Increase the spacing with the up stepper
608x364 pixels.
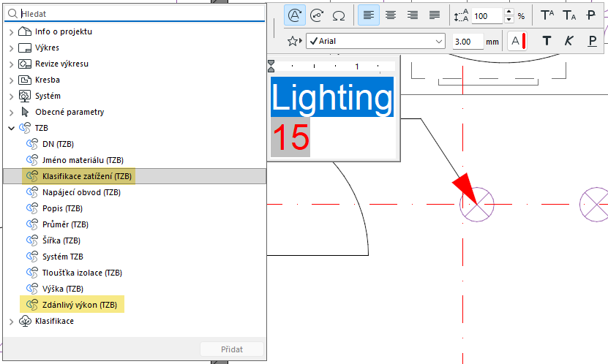point(509,12)
